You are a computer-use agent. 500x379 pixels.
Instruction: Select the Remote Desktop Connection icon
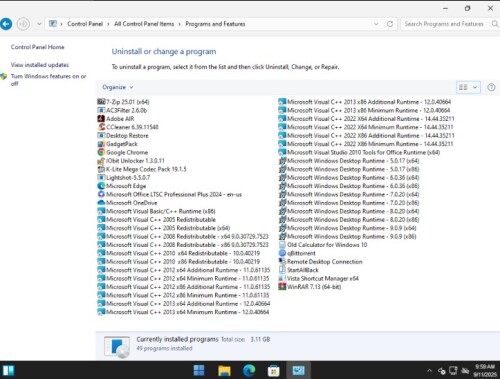coord(282,262)
